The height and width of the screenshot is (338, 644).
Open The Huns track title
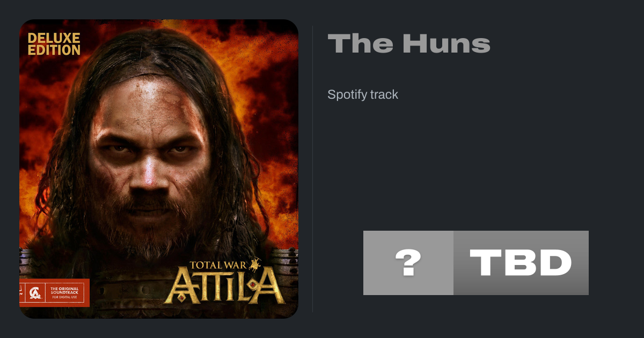tap(409, 43)
